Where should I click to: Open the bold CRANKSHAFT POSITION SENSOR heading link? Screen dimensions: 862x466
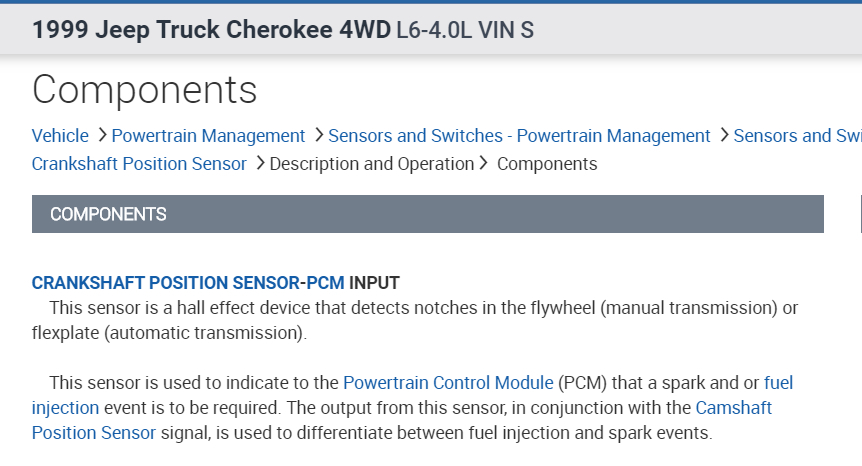pyautogui.click(x=166, y=283)
